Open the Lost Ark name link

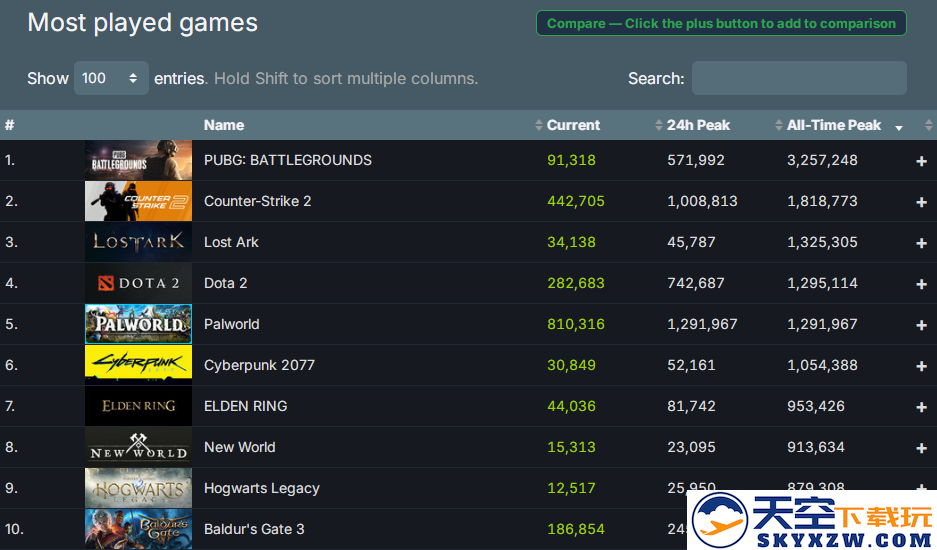[x=231, y=242]
